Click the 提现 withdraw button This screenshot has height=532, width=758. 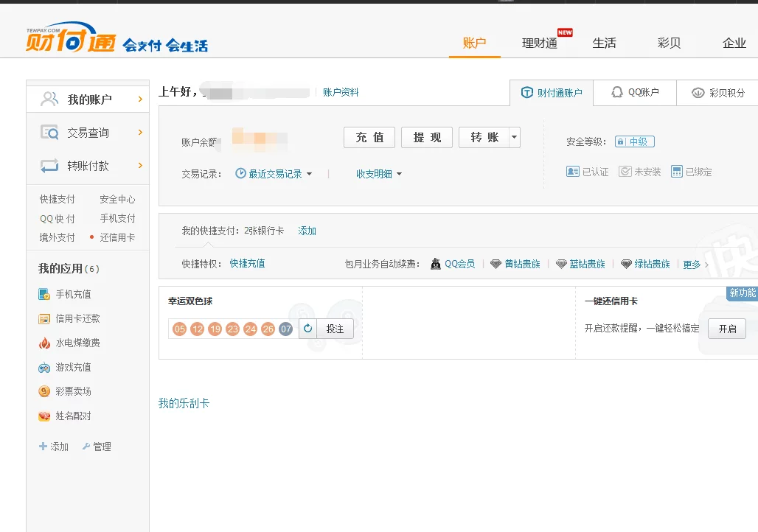[427, 137]
